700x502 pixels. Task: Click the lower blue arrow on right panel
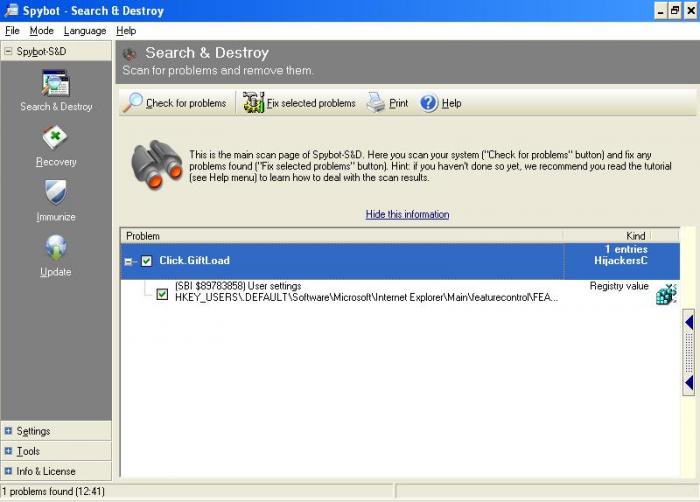(x=689, y=383)
